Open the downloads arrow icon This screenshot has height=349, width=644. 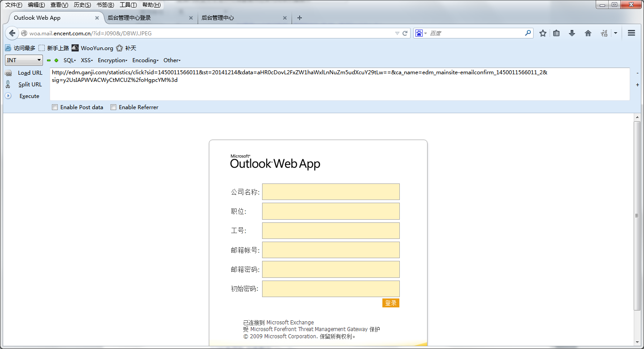point(572,33)
